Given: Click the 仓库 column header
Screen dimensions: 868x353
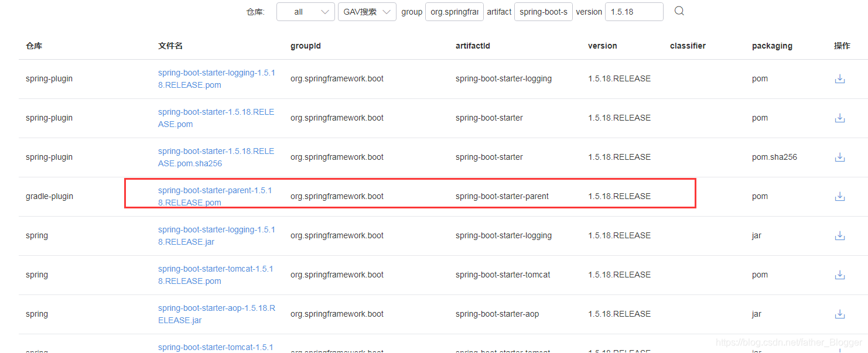Looking at the screenshot, I should (34, 46).
